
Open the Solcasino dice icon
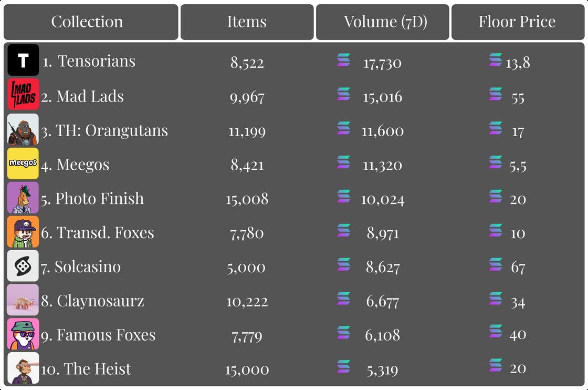pyautogui.click(x=23, y=266)
